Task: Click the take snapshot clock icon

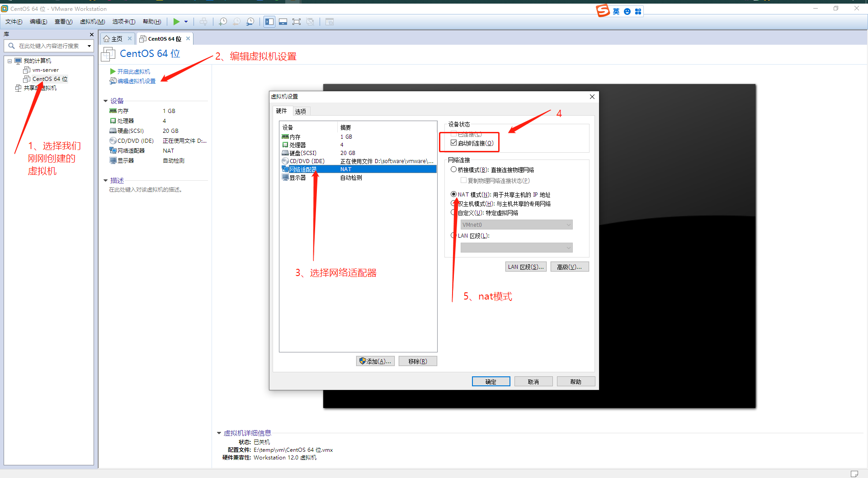Action: (223, 21)
